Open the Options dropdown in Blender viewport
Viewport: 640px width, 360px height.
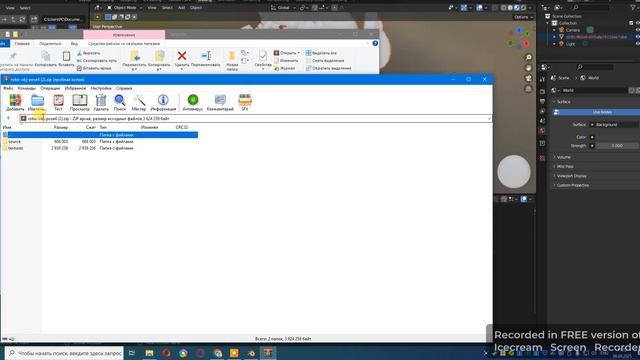(523, 17)
